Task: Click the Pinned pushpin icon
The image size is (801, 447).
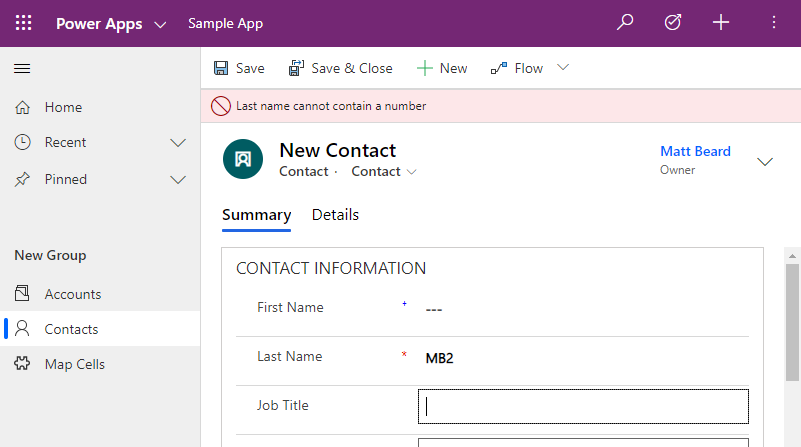Action: (x=22, y=179)
